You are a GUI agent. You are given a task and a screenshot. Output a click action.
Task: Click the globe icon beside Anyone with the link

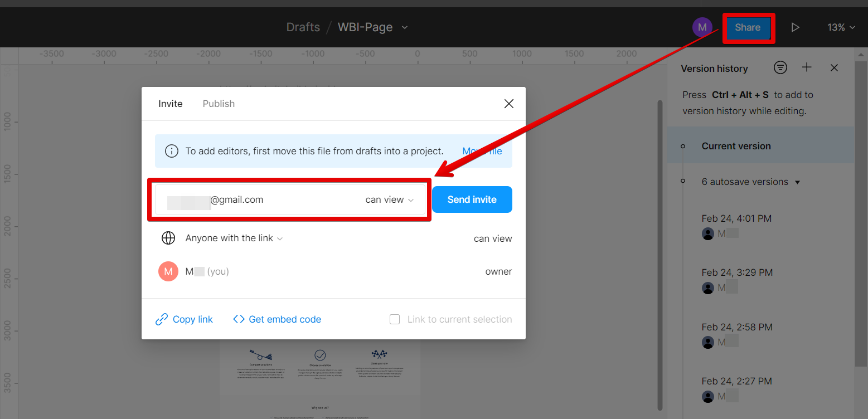coord(168,238)
